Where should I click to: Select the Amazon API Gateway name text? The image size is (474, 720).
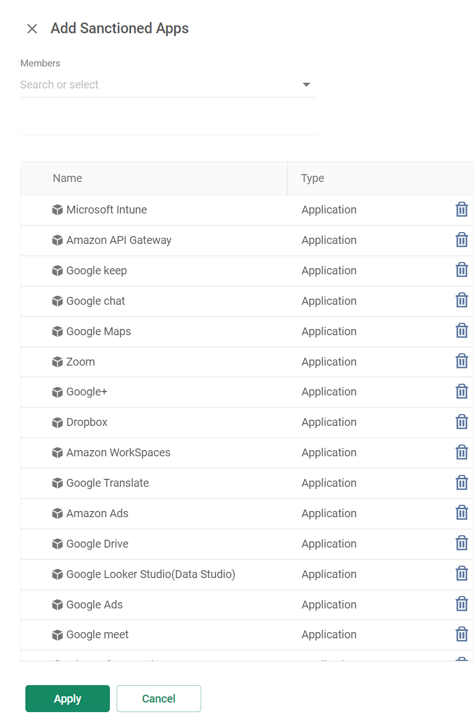click(118, 240)
